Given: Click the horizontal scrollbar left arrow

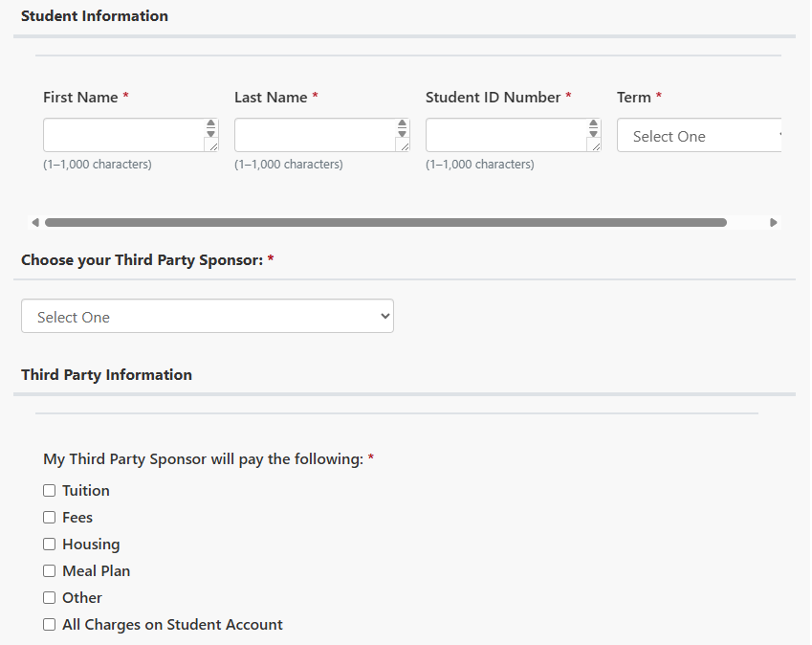Looking at the screenshot, I should click(x=35, y=223).
